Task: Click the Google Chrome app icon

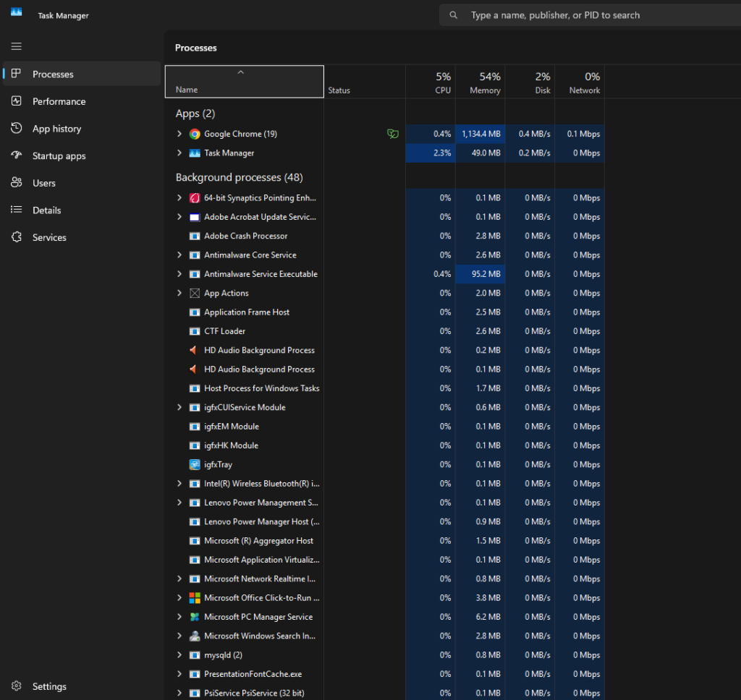Action: (194, 134)
